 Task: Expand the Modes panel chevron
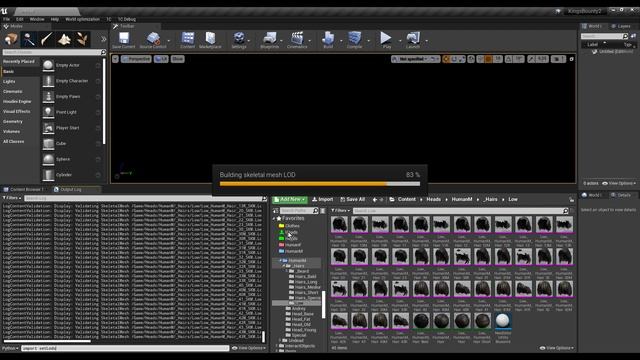(103, 40)
